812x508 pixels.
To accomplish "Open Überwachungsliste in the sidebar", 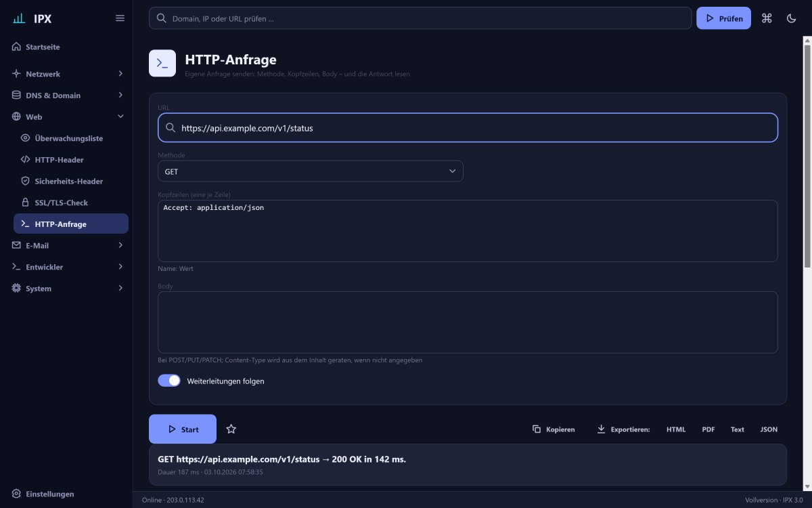I will [x=71, y=138].
